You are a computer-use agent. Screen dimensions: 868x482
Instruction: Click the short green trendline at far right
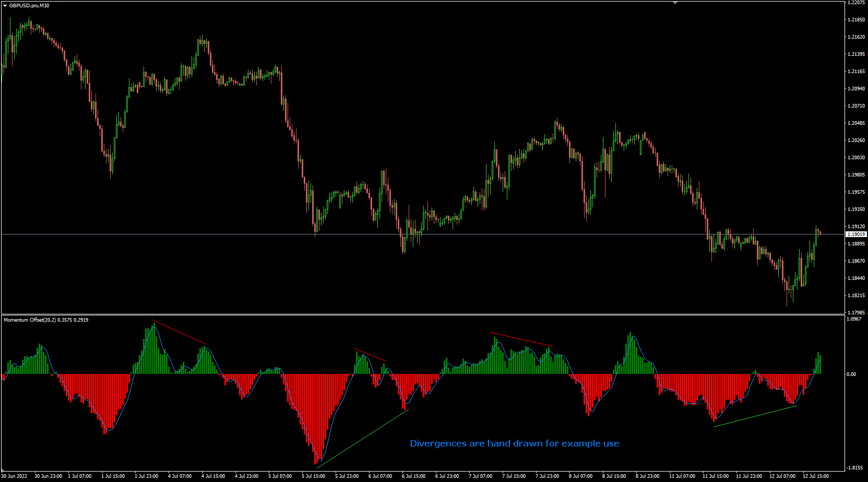pyautogui.click(x=754, y=415)
